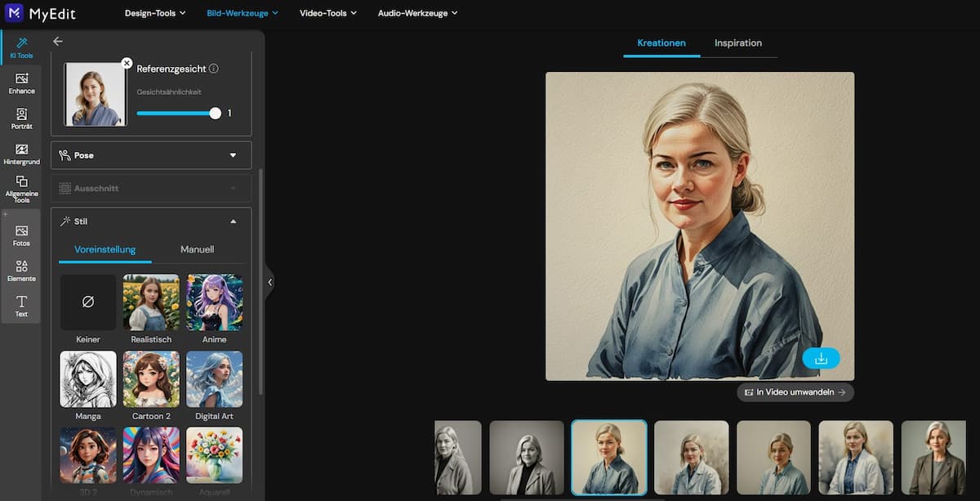Screen dimensions: 980x501
Task: Open the Design-Tools dropdown menu
Action: [x=155, y=13]
